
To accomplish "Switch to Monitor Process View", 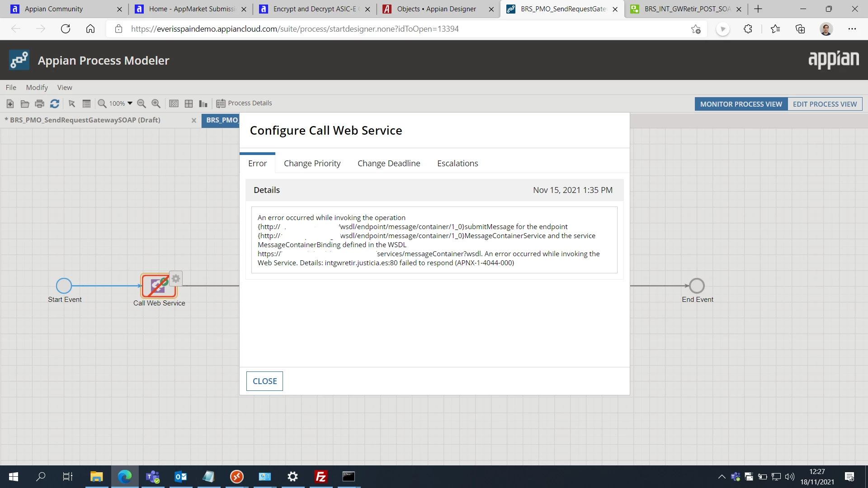I will pyautogui.click(x=741, y=104).
